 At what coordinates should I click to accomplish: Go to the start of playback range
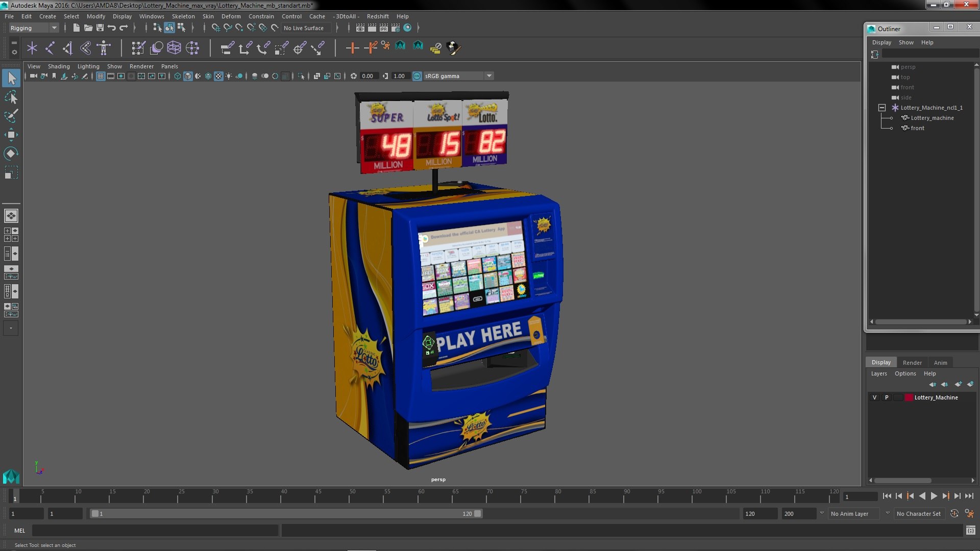point(887,496)
